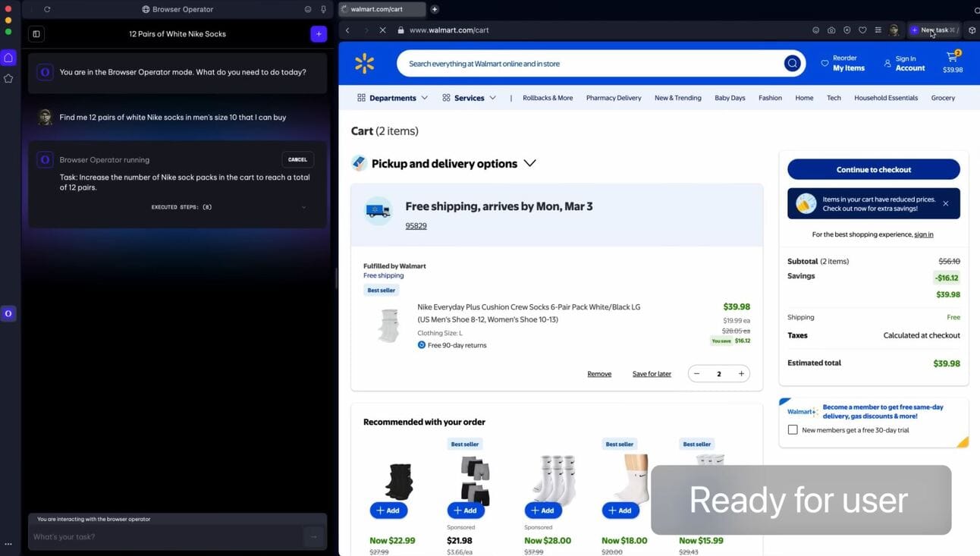This screenshot has width=980, height=556.
Task: Click the Opera operator icon in the left sidebar
Action: coord(8,313)
